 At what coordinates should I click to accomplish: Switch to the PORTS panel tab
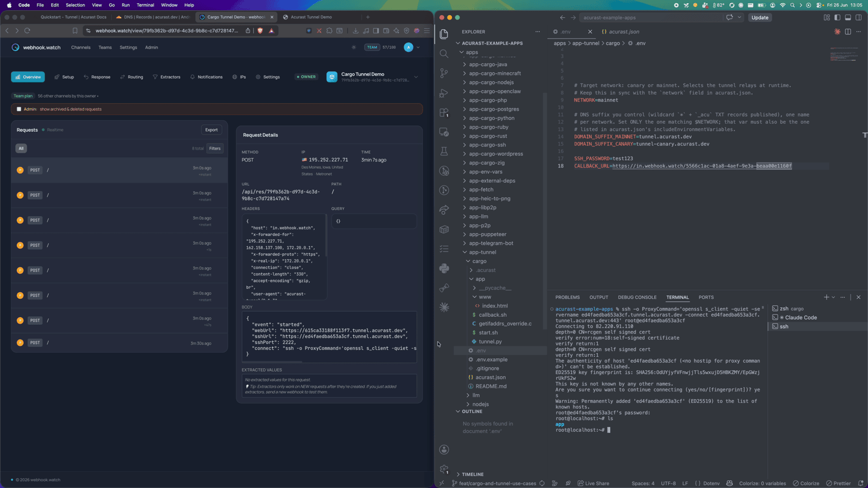[x=706, y=297]
